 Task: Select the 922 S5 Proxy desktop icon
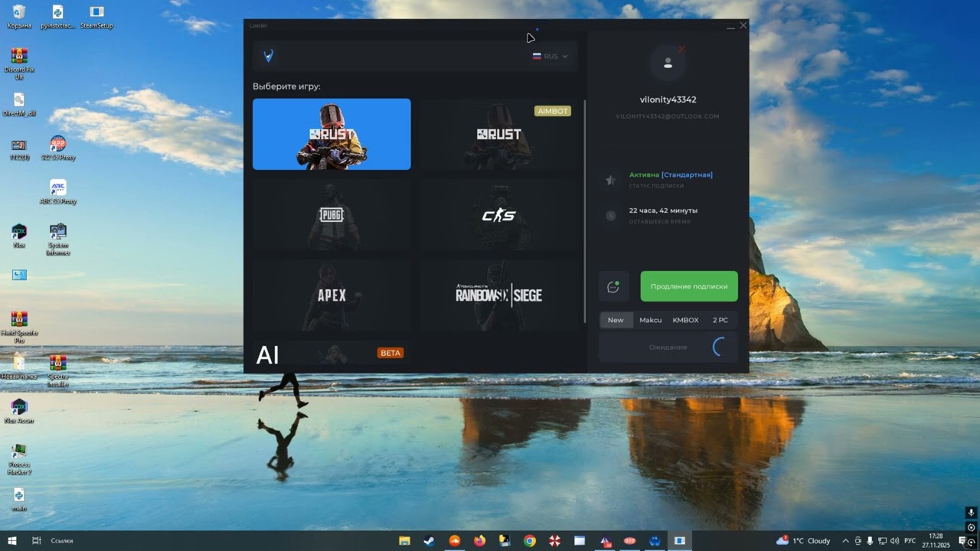(x=57, y=148)
